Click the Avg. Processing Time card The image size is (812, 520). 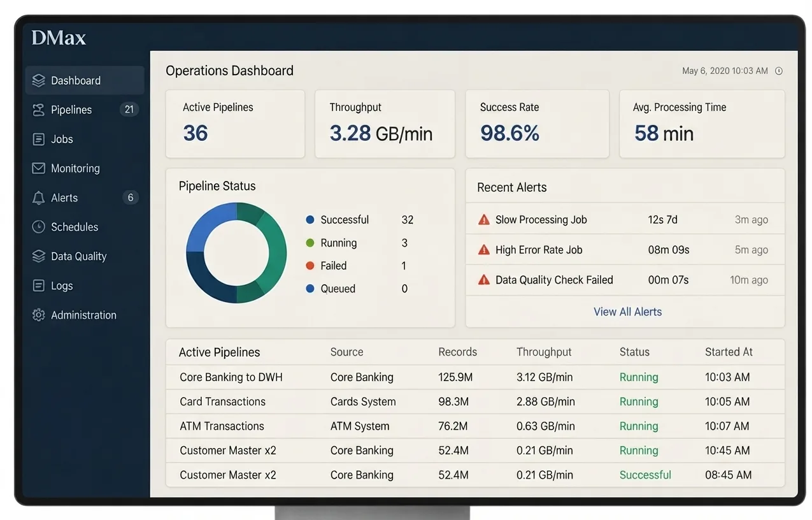[702, 124]
